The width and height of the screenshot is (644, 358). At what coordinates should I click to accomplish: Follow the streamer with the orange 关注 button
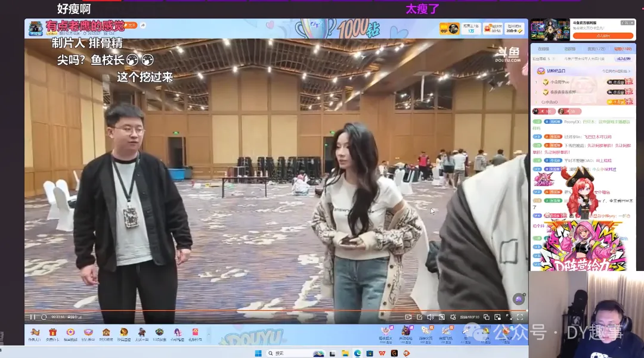(x=131, y=26)
